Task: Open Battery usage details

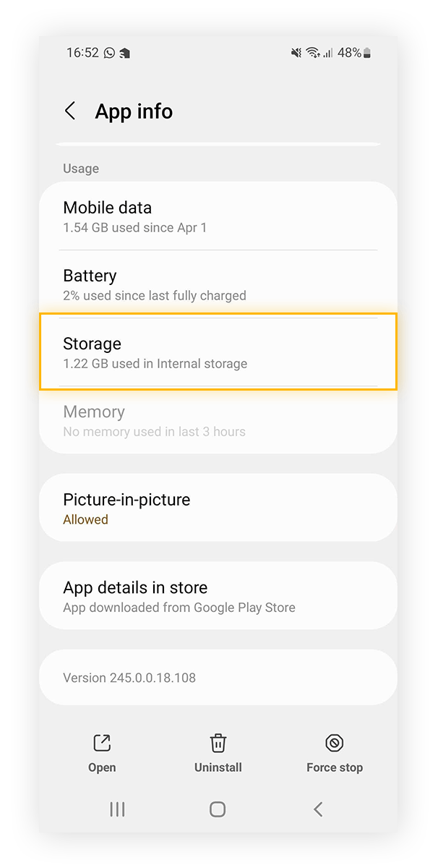Action: click(218, 284)
